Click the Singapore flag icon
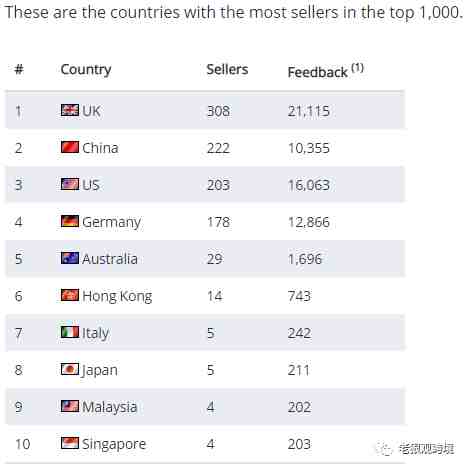 pyautogui.click(x=70, y=443)
